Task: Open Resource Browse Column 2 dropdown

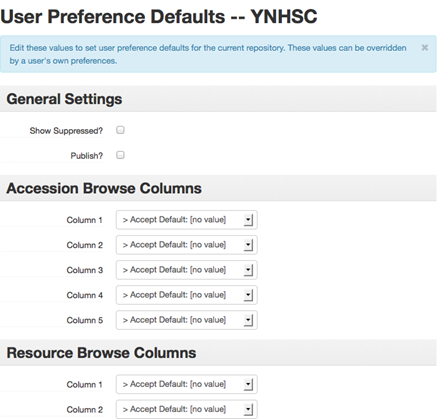Action: tap(187, 409)
